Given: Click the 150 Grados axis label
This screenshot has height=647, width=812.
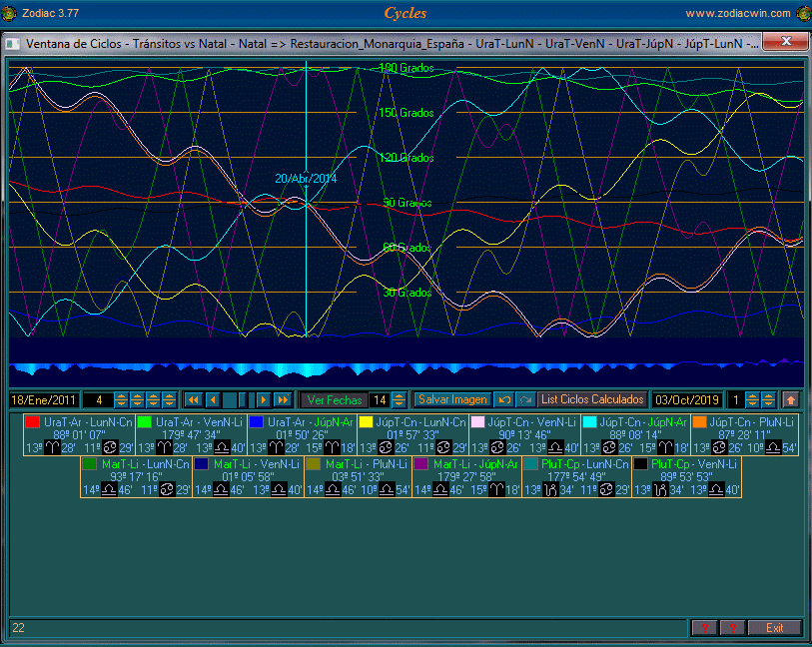Looking at the screenshot, I should pyautogui.click(x=406, y=113).
